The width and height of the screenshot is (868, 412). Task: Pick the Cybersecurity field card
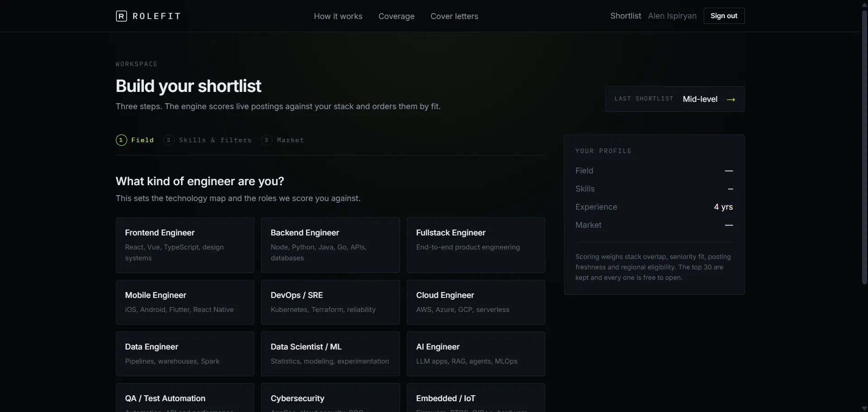pos(330,398)
